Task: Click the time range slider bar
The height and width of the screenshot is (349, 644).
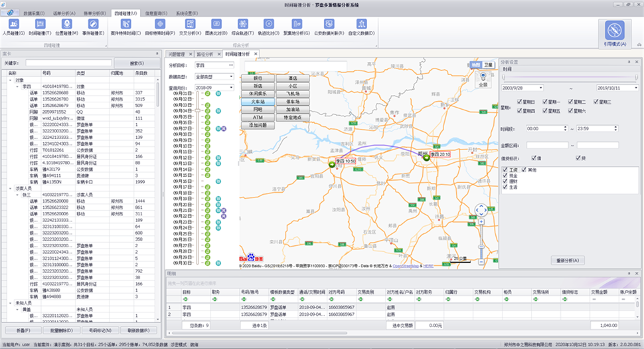Action: tap(570, 77)
